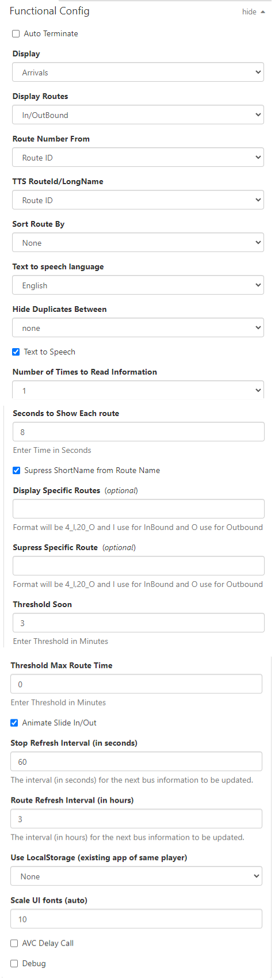This screenshot has width=275, height=980.
Task: Select the Threshold Soon input field
Action: click(x=139, y=623)
